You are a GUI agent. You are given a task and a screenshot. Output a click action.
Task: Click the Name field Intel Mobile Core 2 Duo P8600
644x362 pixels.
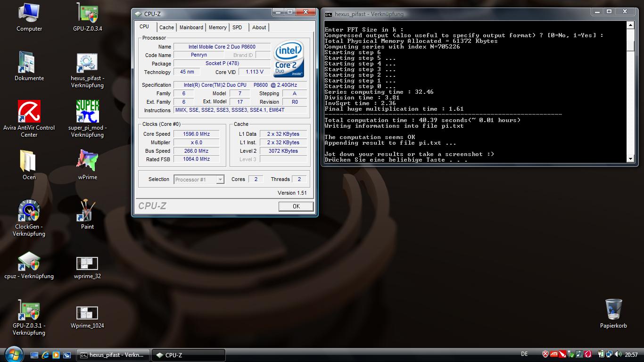click(222, 47)
